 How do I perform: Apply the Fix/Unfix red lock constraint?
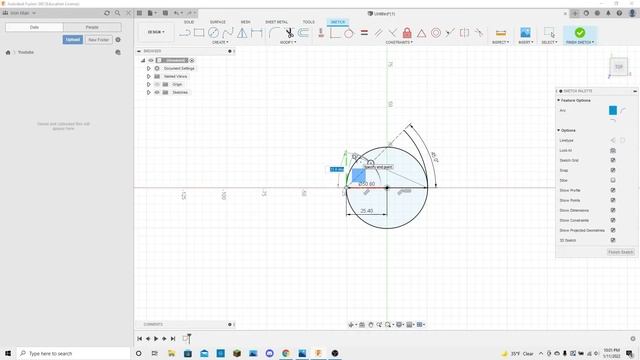(x=407, y=33)
